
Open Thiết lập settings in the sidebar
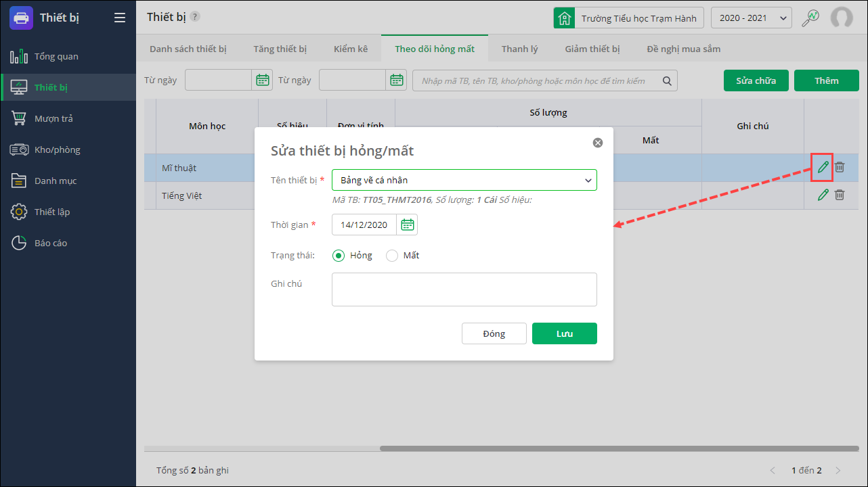point(68,212)
